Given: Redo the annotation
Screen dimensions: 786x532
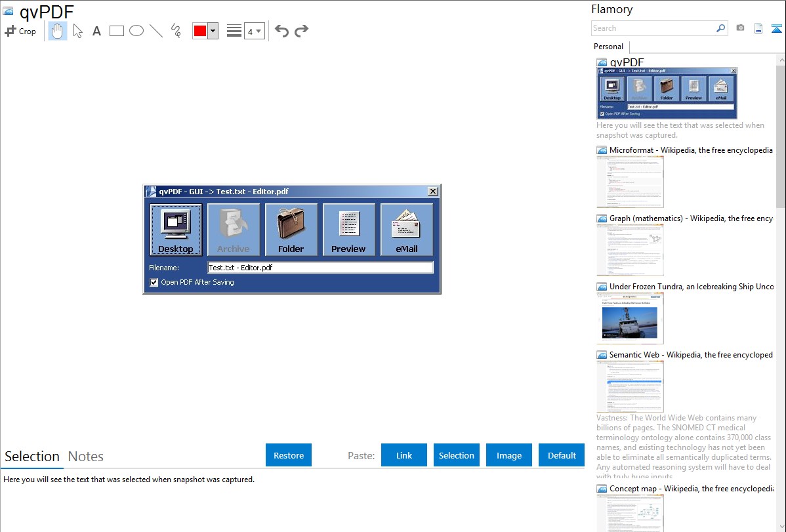Looking at the screenshot, I should [301, 31].
